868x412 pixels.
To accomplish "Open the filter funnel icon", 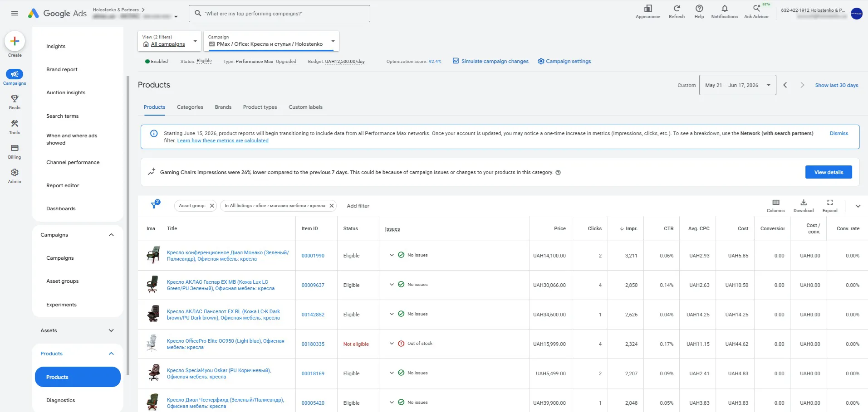I will (x=155, y=205).
